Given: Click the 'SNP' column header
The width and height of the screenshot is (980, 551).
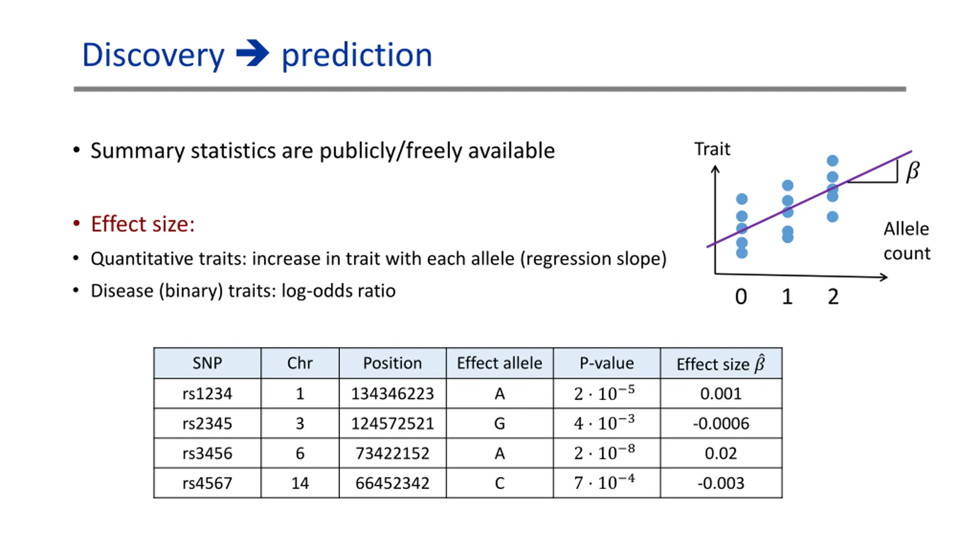Looking at the screenshot, I should tap(207, 363).
